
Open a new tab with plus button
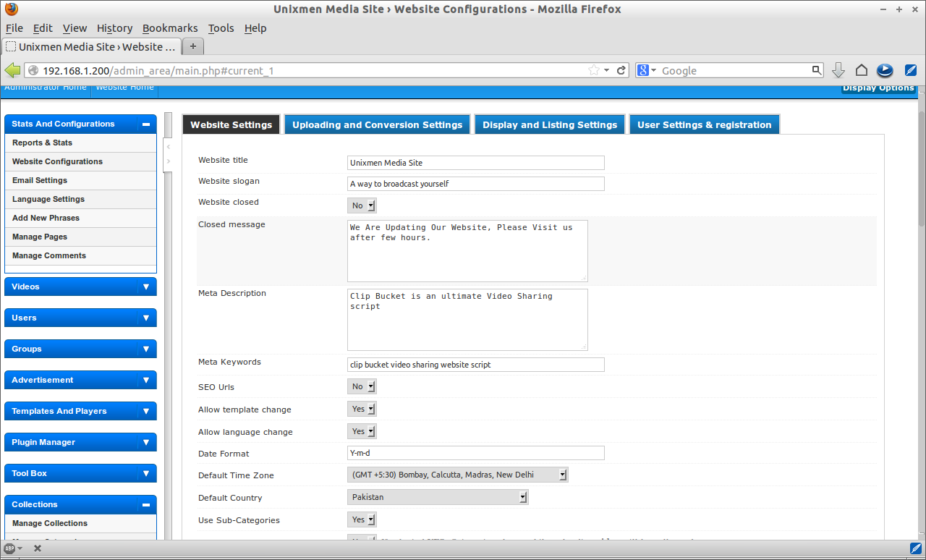pyautogui.click(x=192, y=46)
